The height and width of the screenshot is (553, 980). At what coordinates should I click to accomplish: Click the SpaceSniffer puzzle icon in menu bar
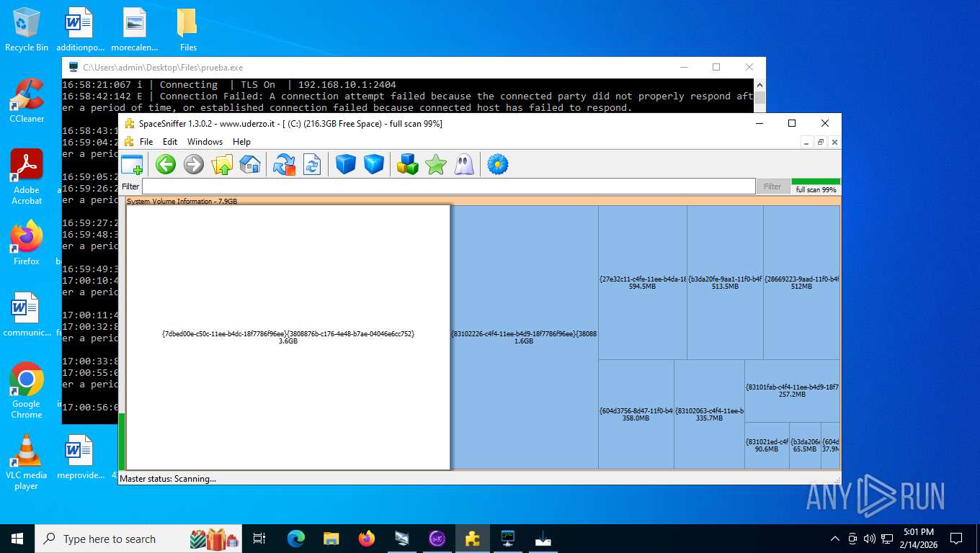coord(129,142)
